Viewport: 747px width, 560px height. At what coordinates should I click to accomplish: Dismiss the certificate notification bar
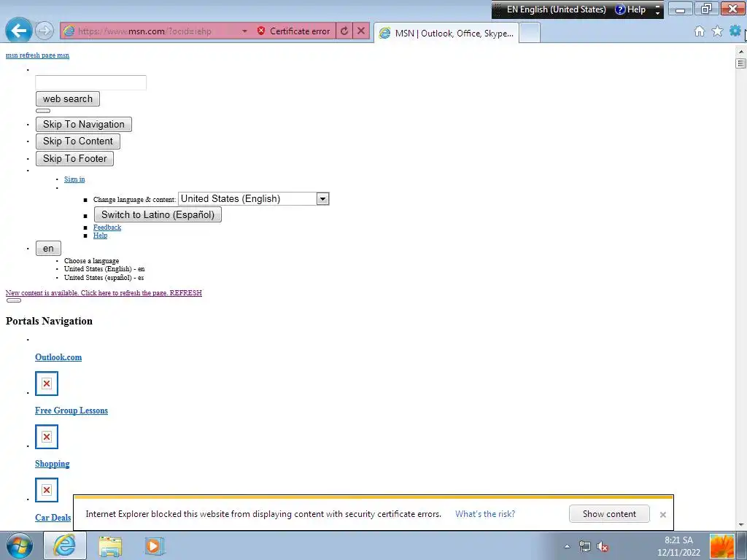coord(662,514)
